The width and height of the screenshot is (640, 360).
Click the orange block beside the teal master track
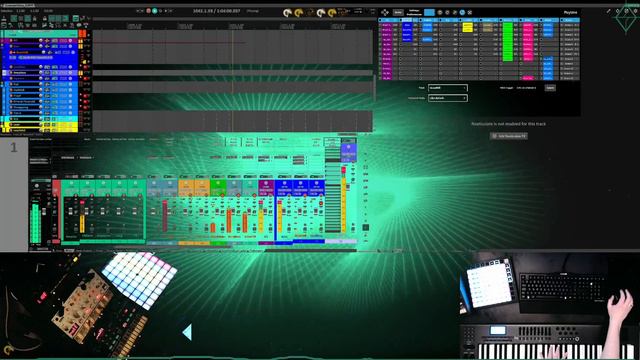pos(82,33)
